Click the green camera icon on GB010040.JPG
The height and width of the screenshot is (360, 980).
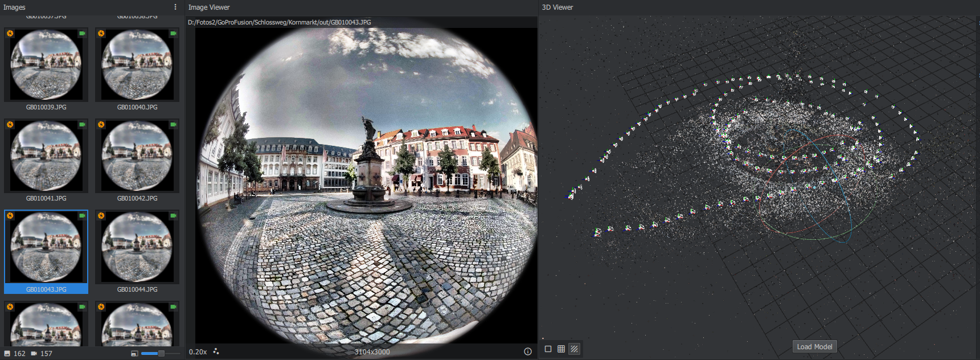point(173,34)
